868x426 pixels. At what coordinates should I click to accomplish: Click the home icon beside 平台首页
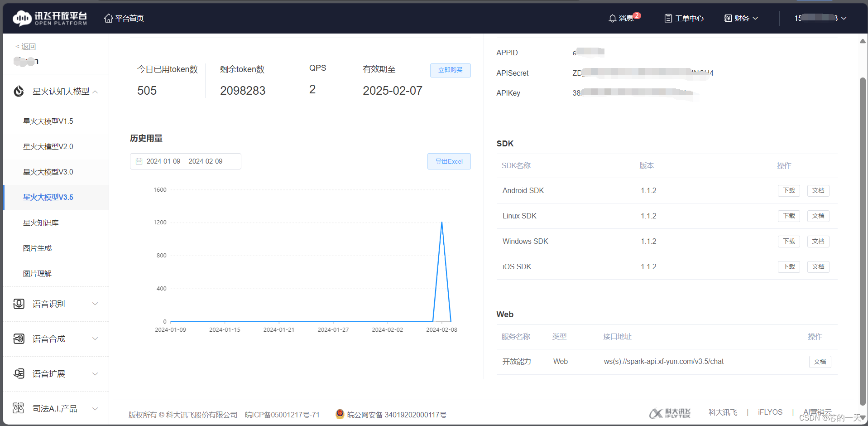tap(108, 18)
